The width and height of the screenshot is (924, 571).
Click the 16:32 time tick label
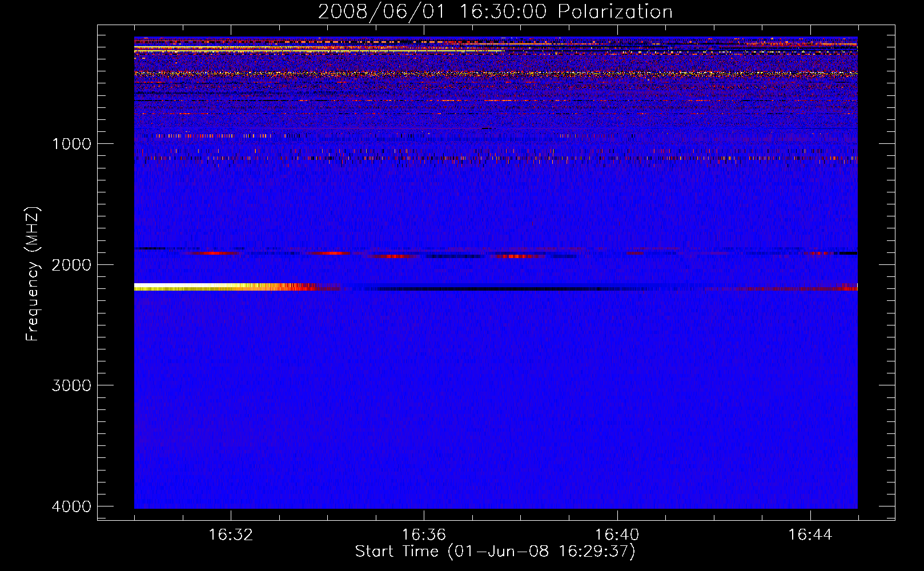[x=231, y=535]
